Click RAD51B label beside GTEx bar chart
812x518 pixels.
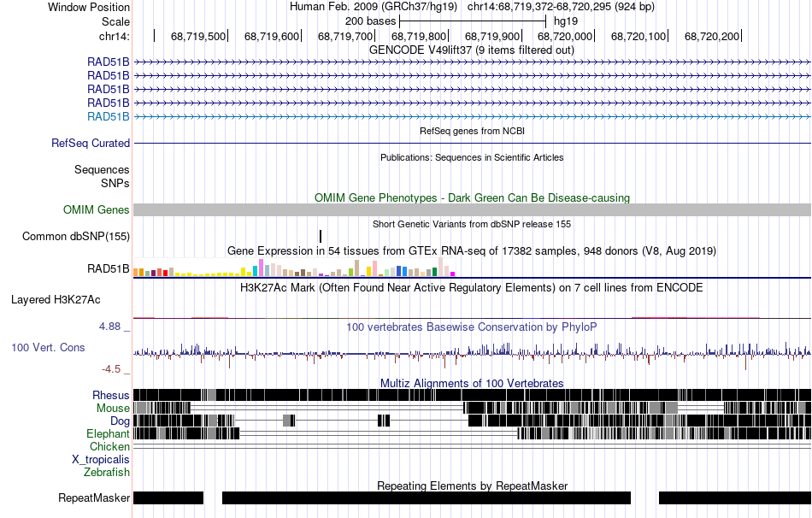pos(109,269)
